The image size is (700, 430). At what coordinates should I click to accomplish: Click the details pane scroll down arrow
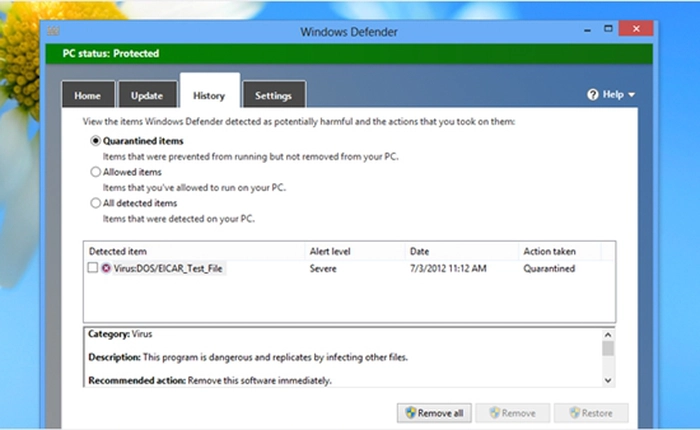(x=608, y=380)
